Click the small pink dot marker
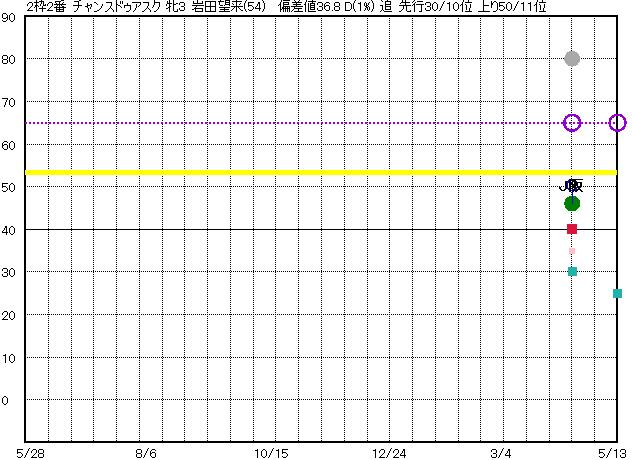This screenshot has width=632, height=460. (x=572, y=251)
